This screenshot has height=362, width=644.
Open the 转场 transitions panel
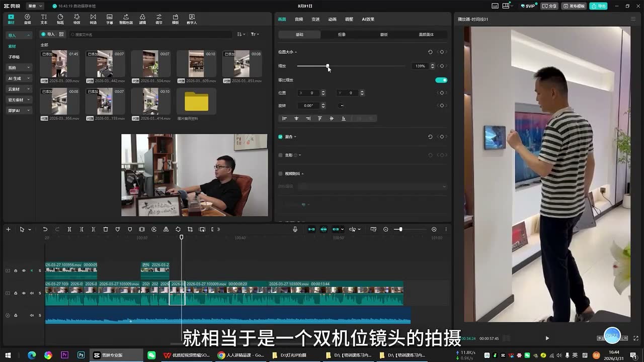click(93, 19)
